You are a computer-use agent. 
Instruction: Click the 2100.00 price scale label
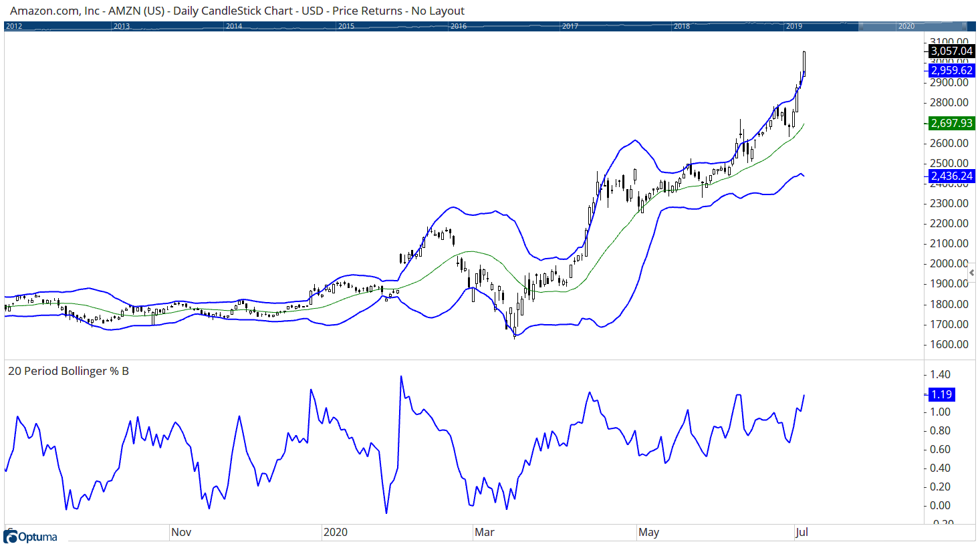(949, 243)
